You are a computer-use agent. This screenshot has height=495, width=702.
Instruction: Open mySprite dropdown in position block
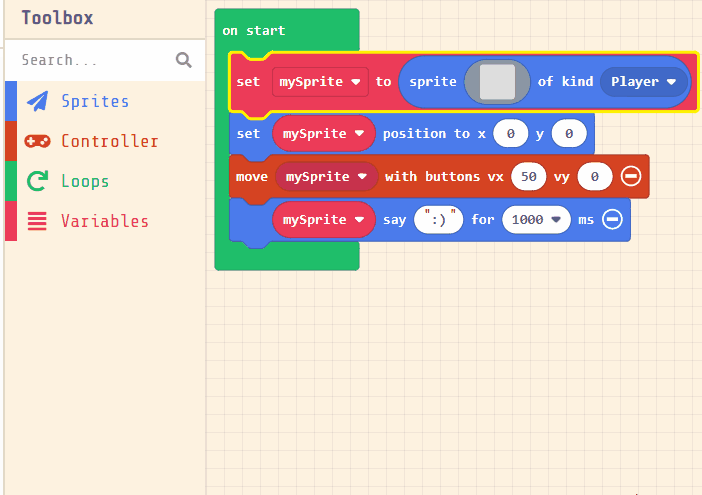pos(324,133)
